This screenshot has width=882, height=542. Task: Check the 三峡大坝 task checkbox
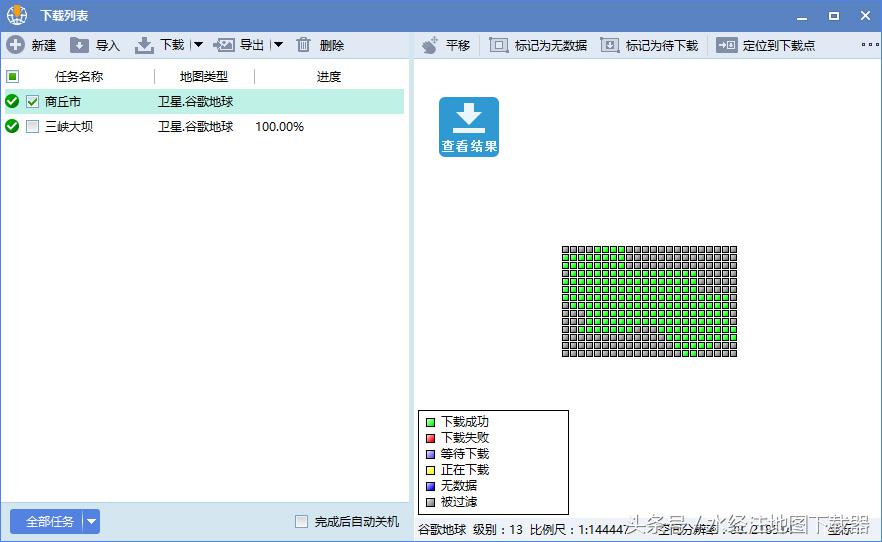pos(33,127)
